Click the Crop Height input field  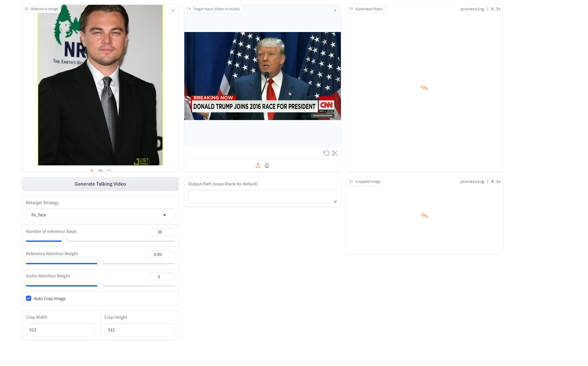pos(139,330)
